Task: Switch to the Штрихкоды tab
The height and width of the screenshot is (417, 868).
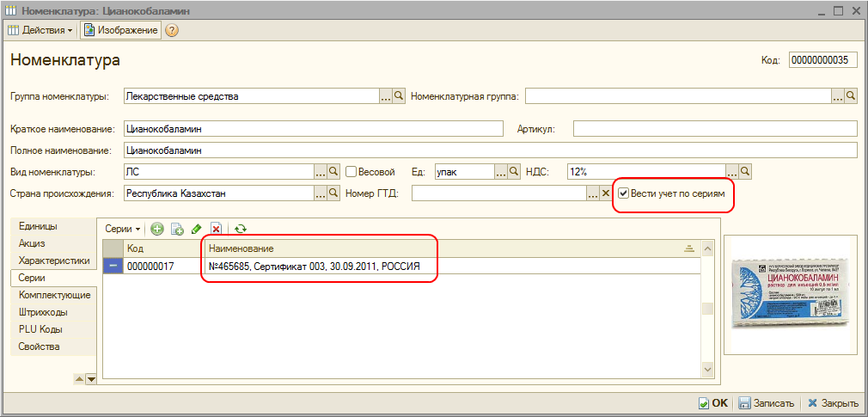Action: (43, 312)
